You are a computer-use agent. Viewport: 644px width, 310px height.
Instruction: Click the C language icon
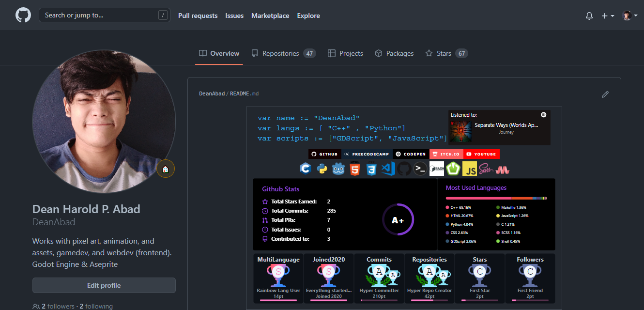[305, 169]
